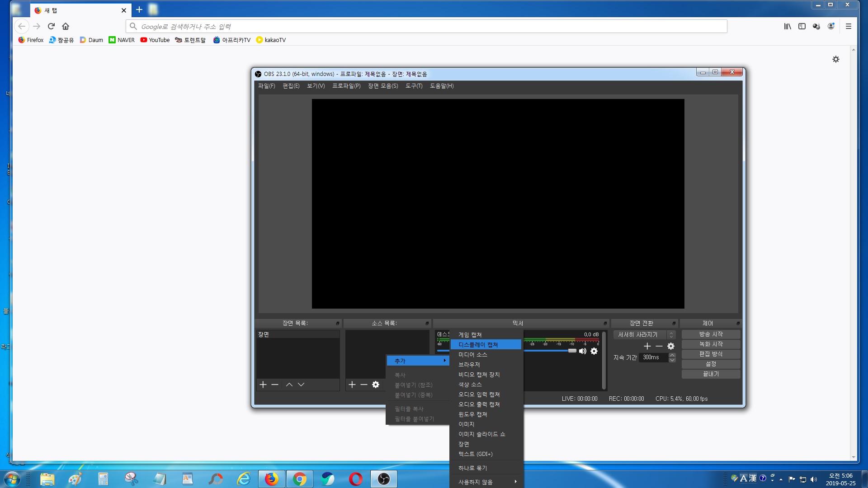This screenshot has width=868, height=488.
Task: Add scene transition with plus icon
Action: click(647, 346)
